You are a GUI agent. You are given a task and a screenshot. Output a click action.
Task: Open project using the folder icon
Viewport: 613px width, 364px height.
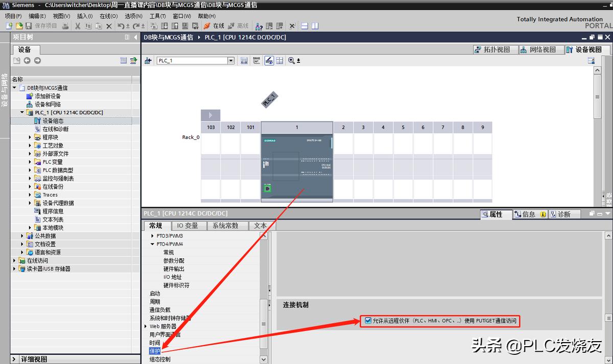(x=19, y=26)
